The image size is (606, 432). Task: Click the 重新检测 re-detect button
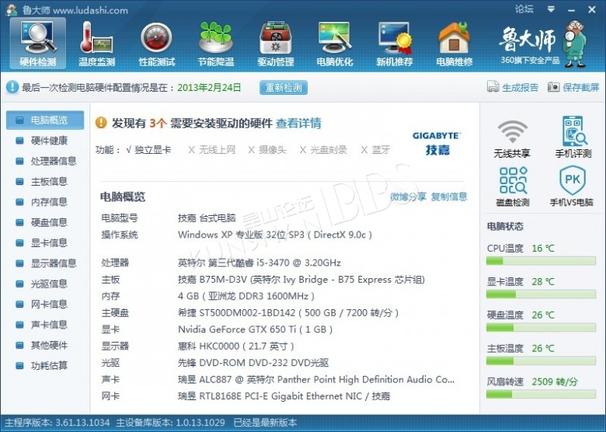(284, 88)
